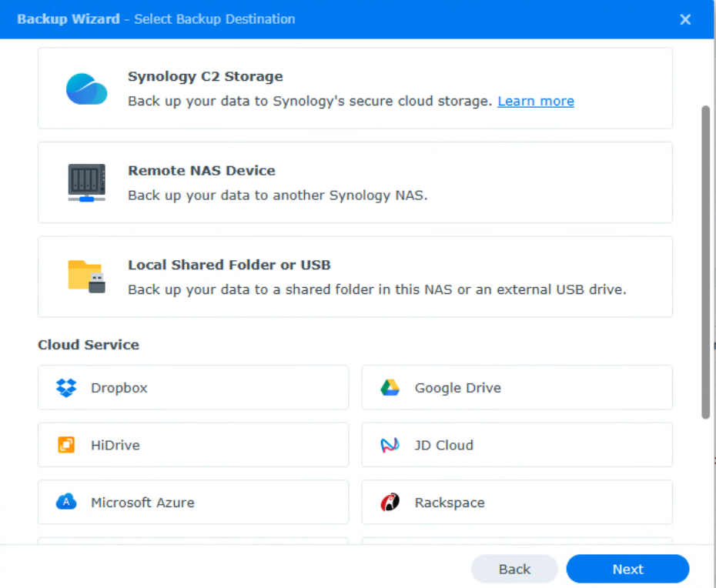Viewport: 716px width, 588px height.
Task: Click the Microsoft Azure cloud icon
Action: pos(66,502)
